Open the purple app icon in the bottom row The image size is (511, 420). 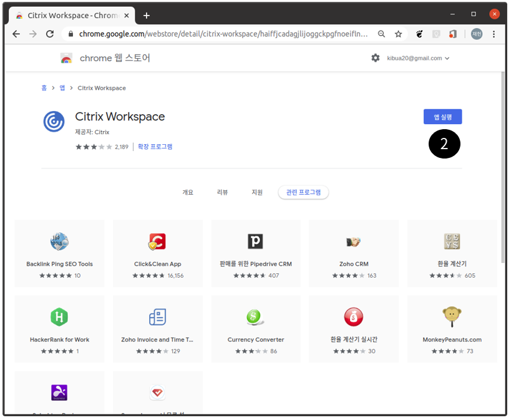tap(59, 393)
